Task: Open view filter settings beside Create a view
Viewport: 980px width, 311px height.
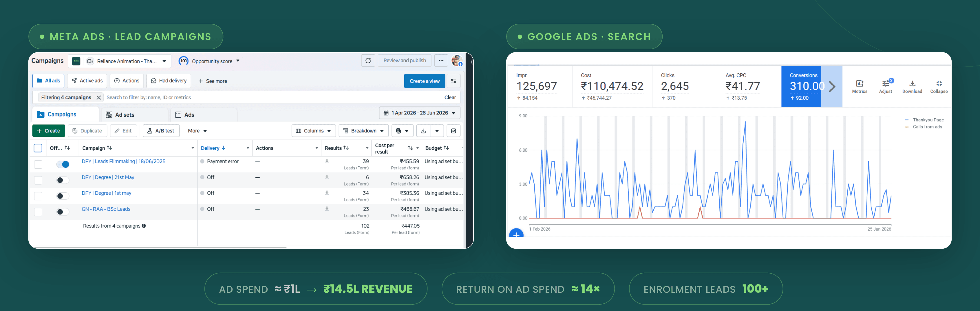Action: (x=454, y=81)
